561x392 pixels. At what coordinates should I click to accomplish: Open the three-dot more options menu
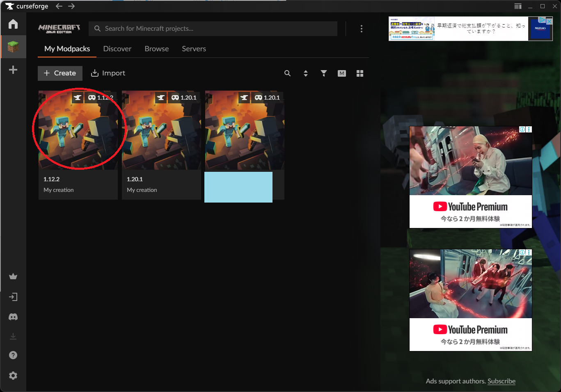361,29
